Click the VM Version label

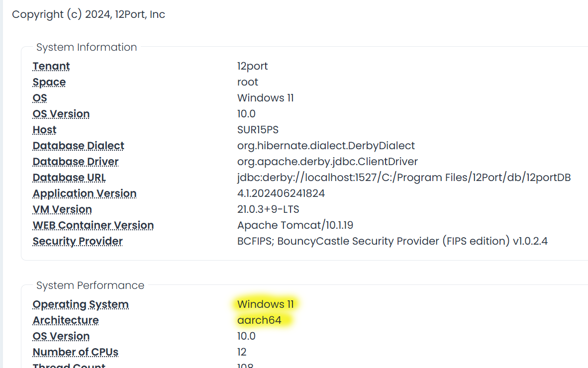[x=62, y=209]
